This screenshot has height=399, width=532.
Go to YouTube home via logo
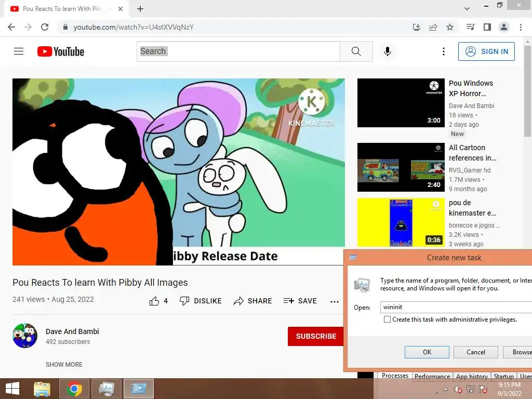pos(61,51)
